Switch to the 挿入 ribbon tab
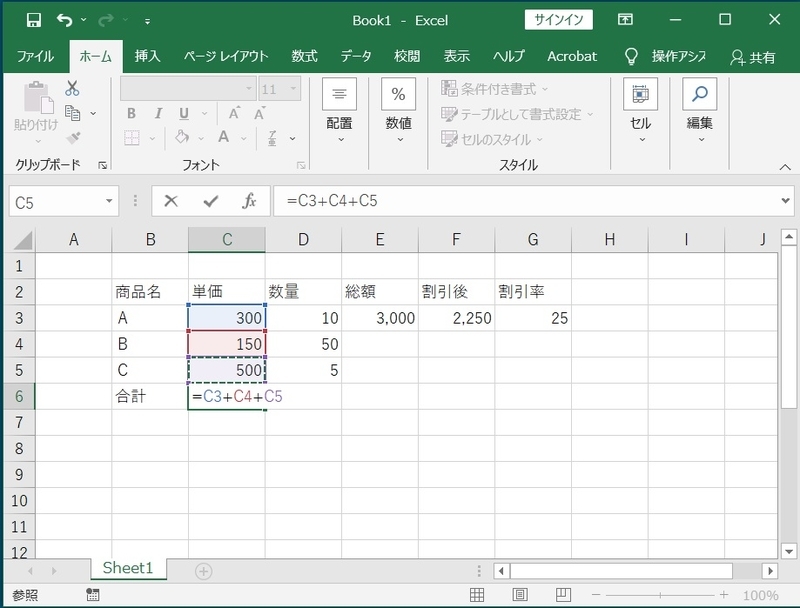The height and width of the screenshot is (608, 800). [147, 57]
